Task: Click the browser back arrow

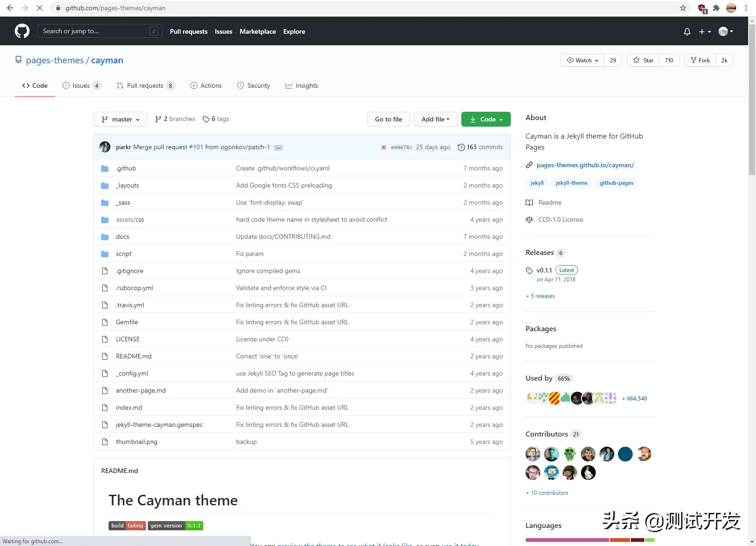Action: [10, 8]
